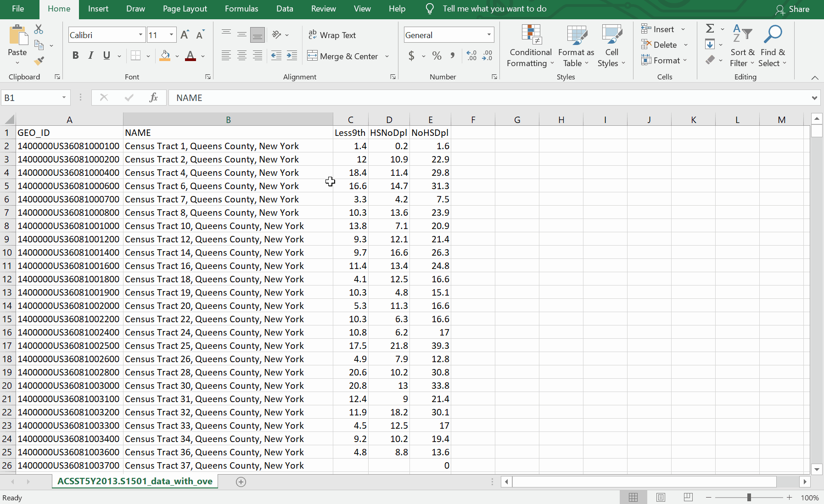Set Middle Align for cell text
Screen dimensions: 824x504
(242, 34)
